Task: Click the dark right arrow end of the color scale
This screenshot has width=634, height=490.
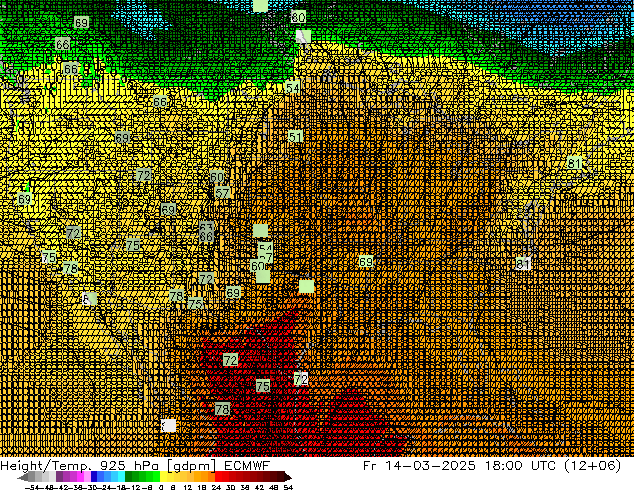Action: click(x=288, y=477)
